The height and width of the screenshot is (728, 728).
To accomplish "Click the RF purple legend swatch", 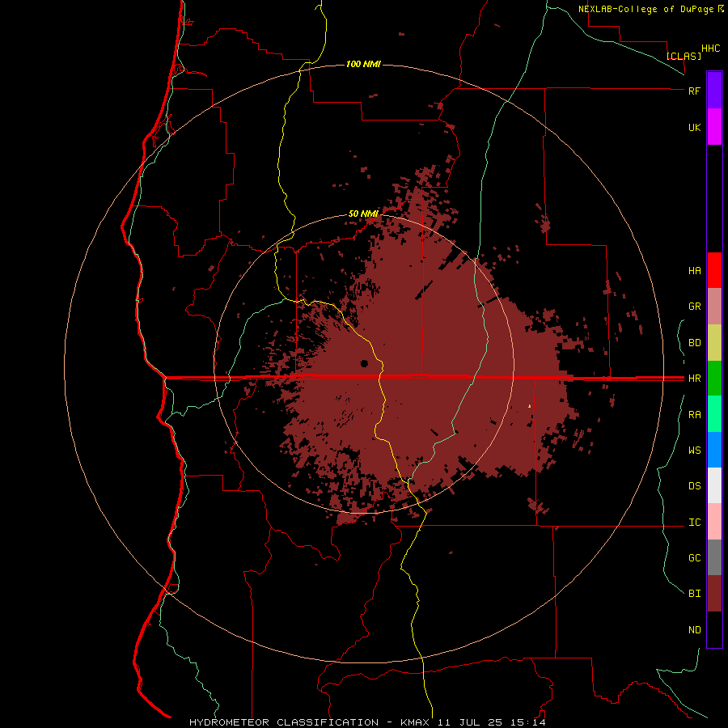I will pos(714,90).
